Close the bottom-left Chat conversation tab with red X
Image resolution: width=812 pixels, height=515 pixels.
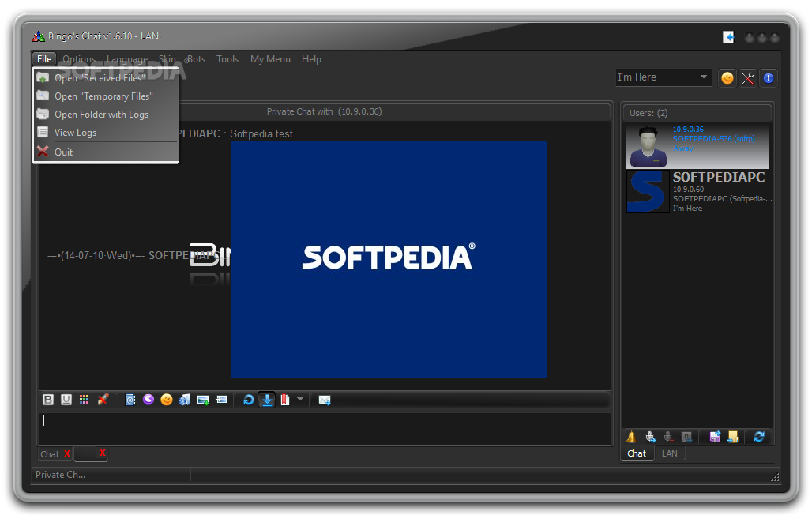[x=67, y=453]
